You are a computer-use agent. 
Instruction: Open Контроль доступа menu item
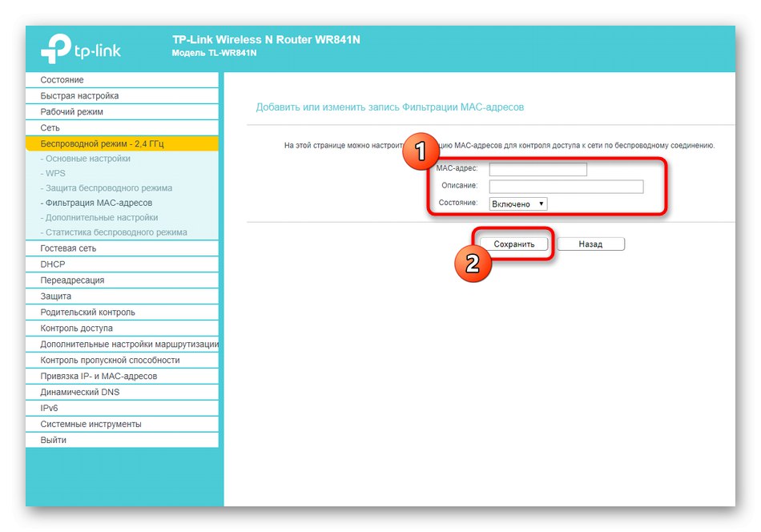click(122, 328)
